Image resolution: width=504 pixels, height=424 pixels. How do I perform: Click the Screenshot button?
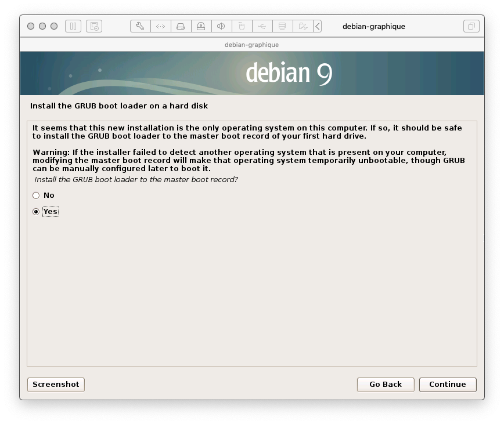[56, 385]
